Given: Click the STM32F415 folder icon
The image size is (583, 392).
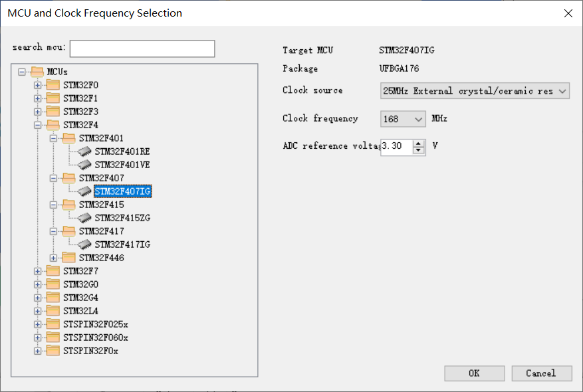Looking at the screenshot, I should coord(68,205).
